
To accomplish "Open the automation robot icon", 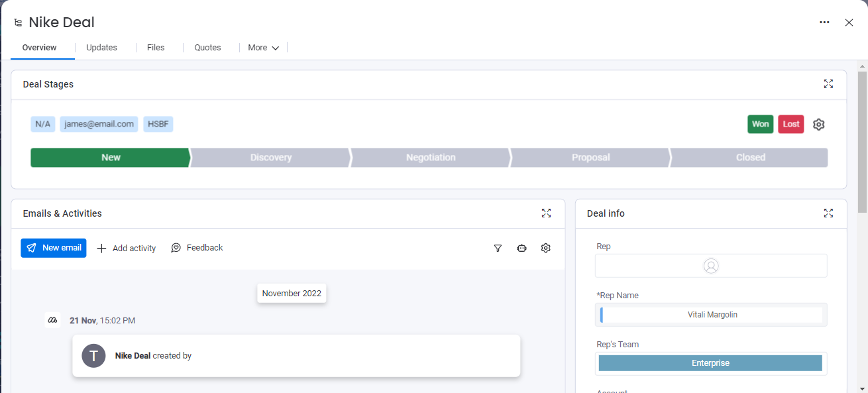I will [521, 248].
